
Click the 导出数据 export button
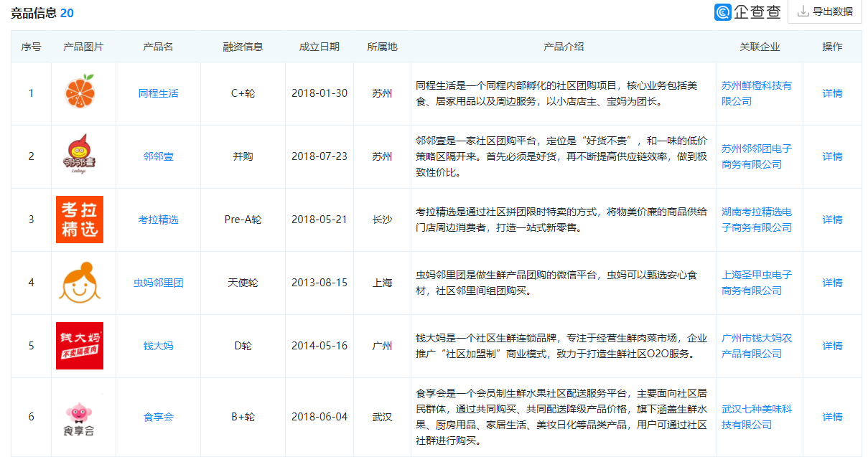click(825, 11)
